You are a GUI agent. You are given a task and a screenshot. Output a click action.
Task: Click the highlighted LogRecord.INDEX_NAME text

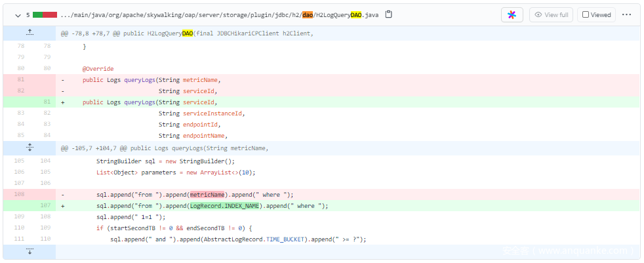point(222,206)
